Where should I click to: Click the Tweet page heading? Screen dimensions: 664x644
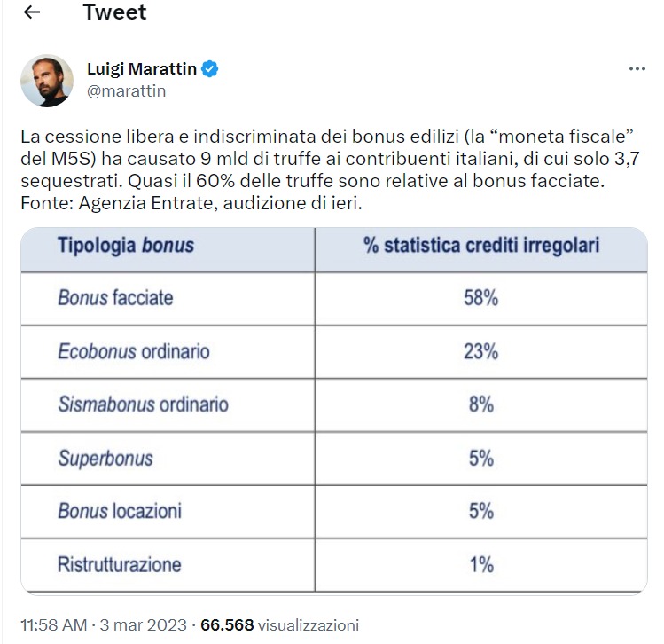pos(114,12)
